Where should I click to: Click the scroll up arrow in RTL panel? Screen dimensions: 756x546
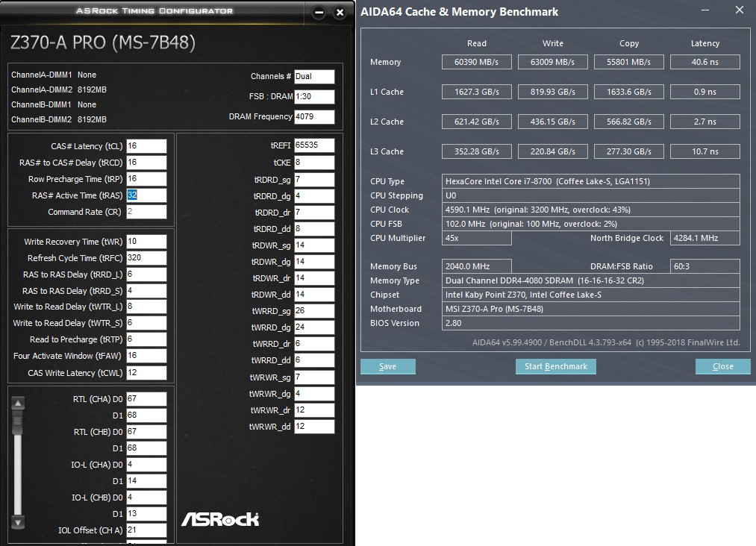click(x=18, y=403)
